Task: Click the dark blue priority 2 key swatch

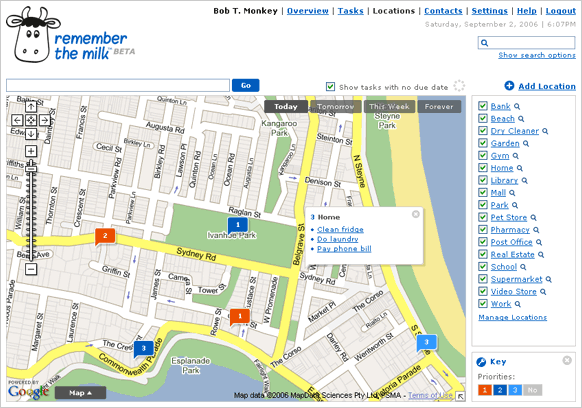Action: [500, 390]
